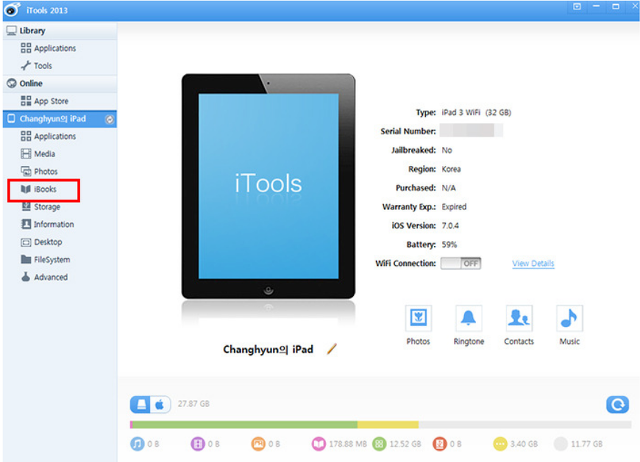640x462 pixels.
Task: Click the books storage icon showing 178.88 MB
Action: tap(318, 444)
